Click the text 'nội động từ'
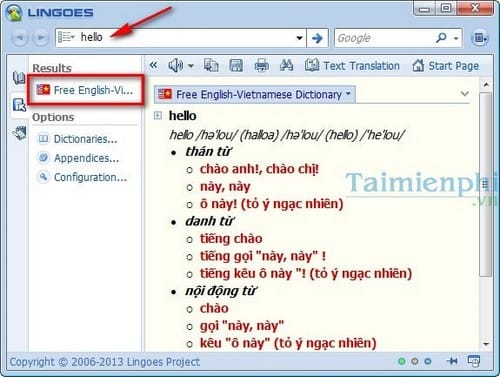The width and height of the screenshot is (500, 377). [221, 291]
